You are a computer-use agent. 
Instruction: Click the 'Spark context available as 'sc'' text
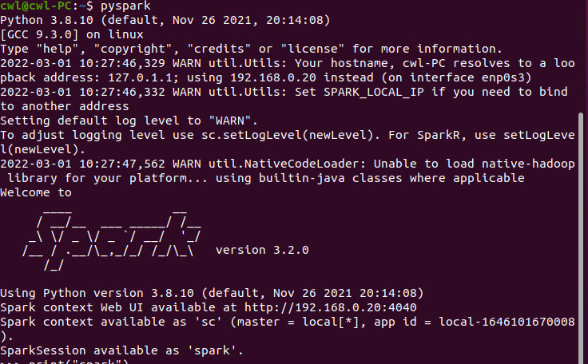(111, 322)
